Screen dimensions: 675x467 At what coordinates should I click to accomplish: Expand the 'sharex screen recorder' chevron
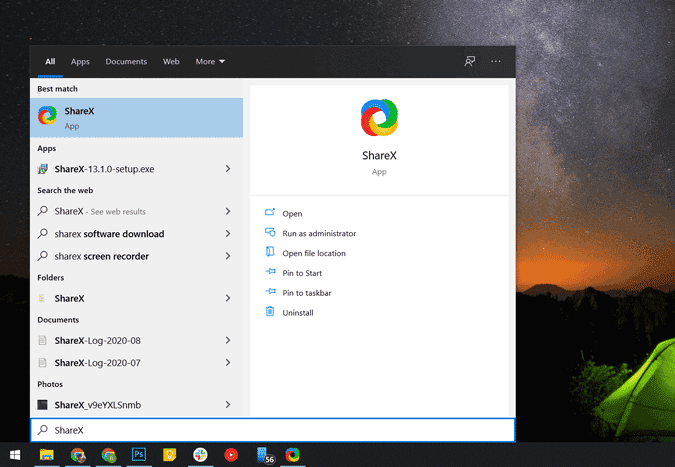(228, 256)
